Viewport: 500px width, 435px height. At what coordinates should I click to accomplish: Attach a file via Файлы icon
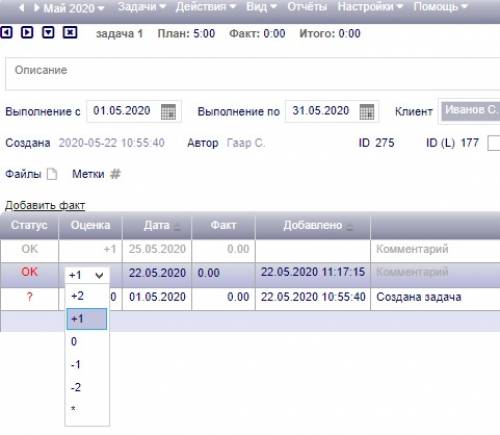point(52,174)
